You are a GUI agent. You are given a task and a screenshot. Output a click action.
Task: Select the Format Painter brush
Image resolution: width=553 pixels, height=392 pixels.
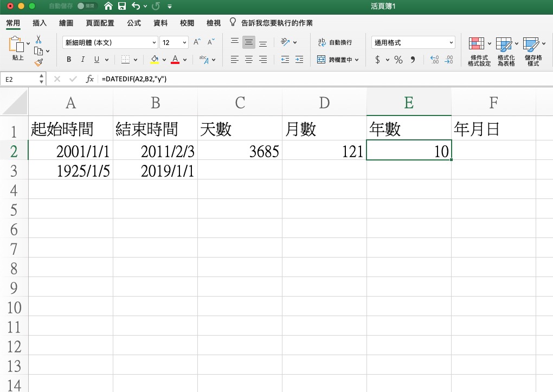tap(38, 62)
